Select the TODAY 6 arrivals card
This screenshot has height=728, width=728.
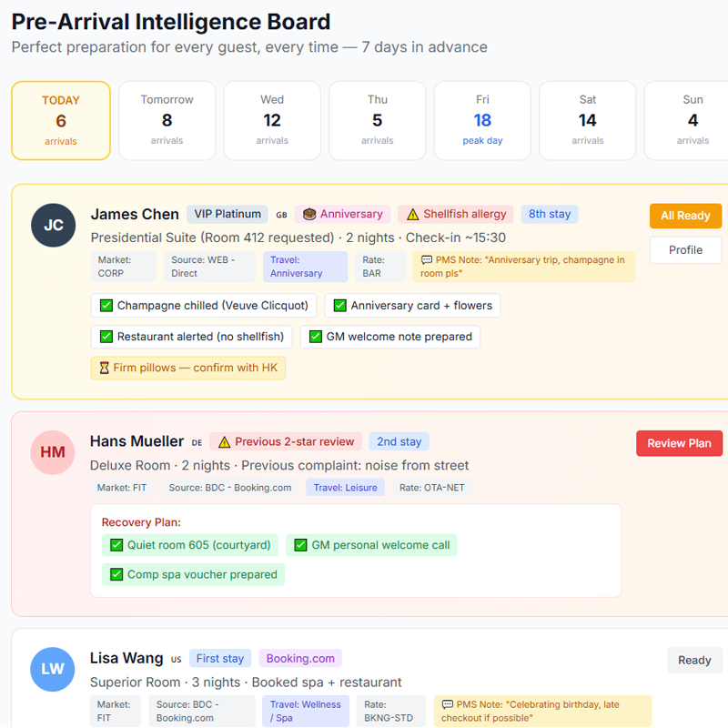tap(60, 120)
